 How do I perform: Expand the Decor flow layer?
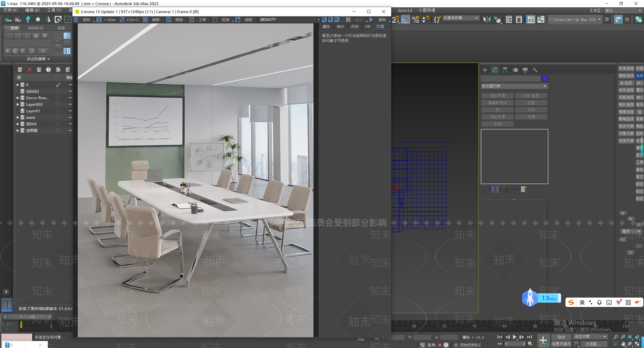[18, 98]
